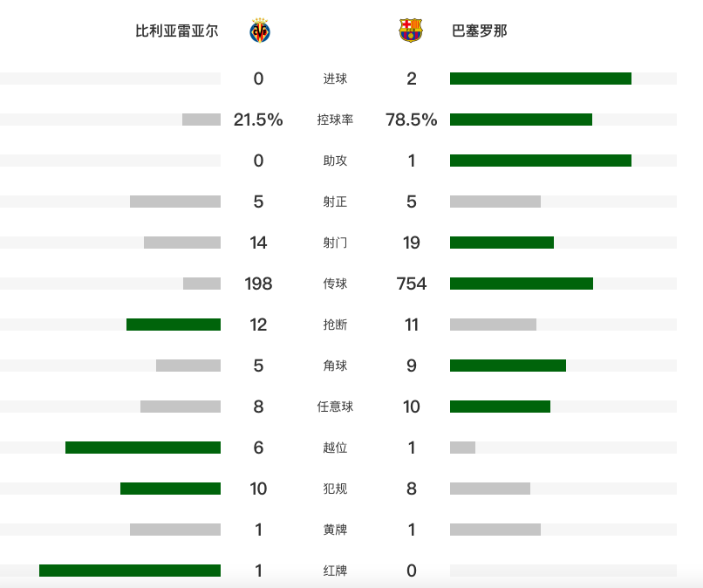Screen dimensions: 703x588
Task: Click the 控球率 stat label
Action: pyautogui.click(x=335, y=120)
